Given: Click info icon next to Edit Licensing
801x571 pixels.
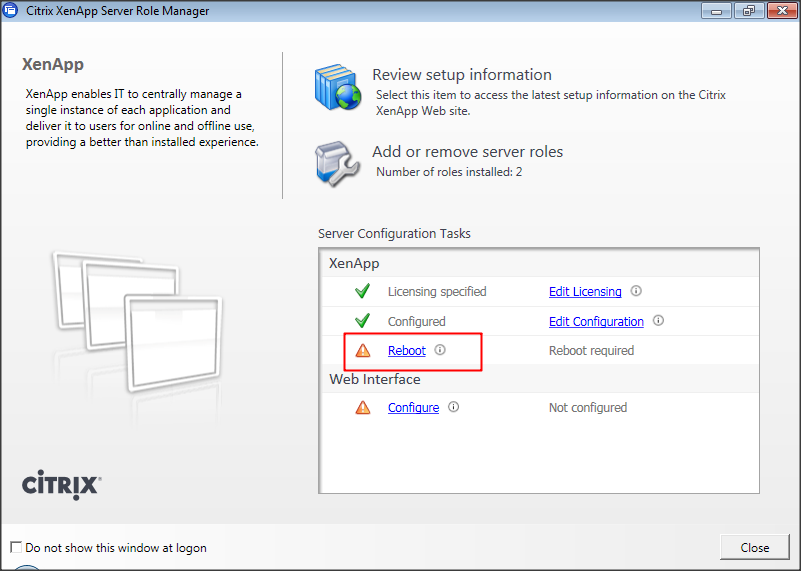Looking at the screenshot, I should coord(636,292).
